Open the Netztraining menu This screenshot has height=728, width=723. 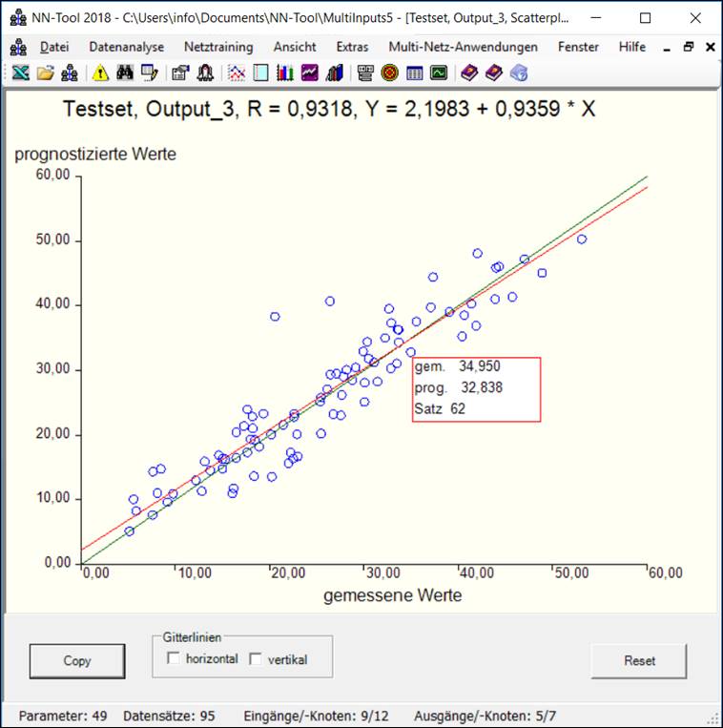click(x=218, y=47)
